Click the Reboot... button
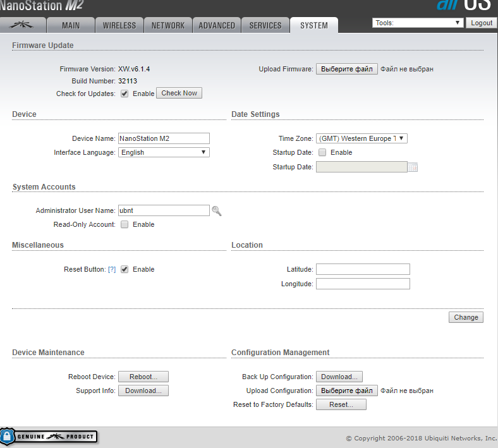Screen dimensions: 498x448 point(143,377)
